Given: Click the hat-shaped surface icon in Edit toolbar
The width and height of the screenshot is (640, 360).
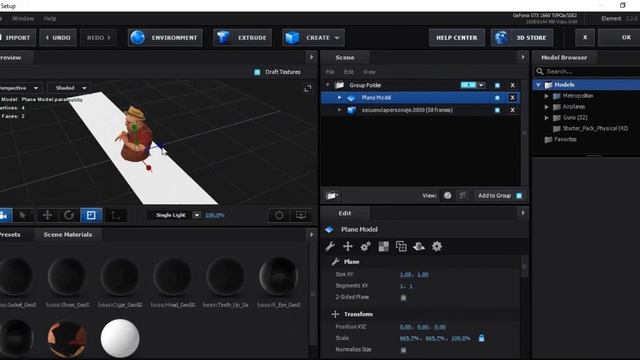Looking at the screenshot, I should point(419,246).
